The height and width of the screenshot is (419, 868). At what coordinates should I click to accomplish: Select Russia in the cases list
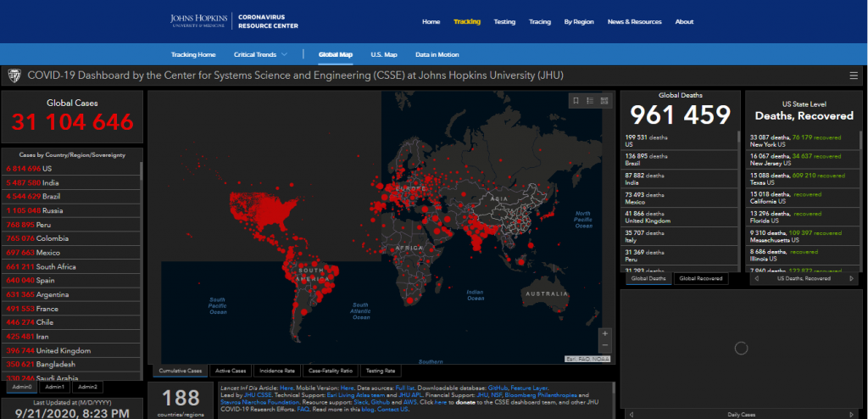pos(71,210)
